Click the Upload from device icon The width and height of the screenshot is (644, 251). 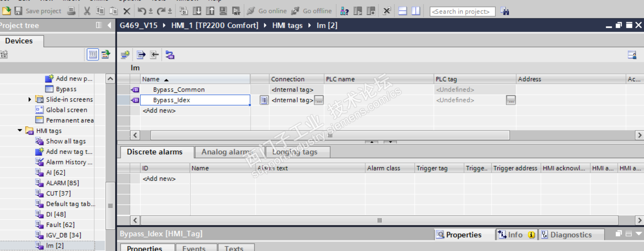click(x=210, y=11)
